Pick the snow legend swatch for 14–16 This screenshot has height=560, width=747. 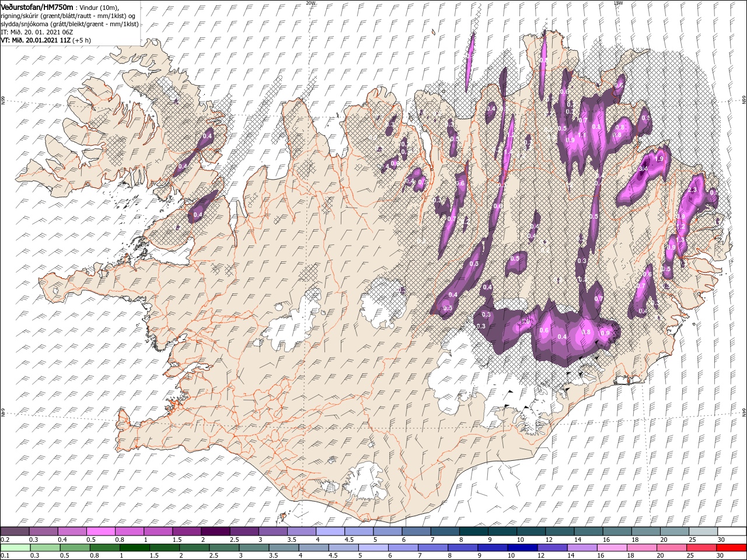pyautogui.click(x=589, y=531)
